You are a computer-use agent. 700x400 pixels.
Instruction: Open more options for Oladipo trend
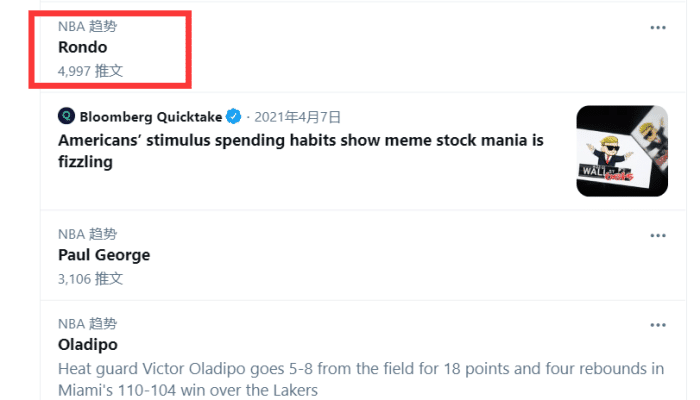click(657, 326)
